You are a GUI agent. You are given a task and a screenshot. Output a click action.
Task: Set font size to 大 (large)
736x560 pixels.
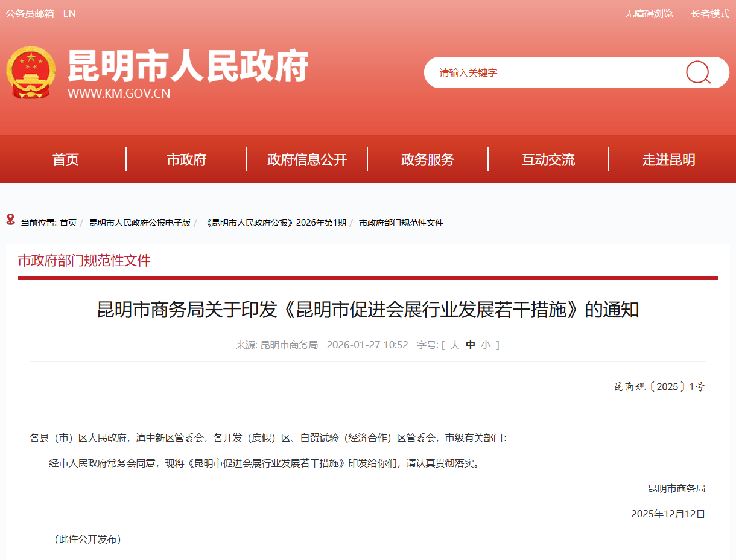pyautogui.click(x=455, y=345)
